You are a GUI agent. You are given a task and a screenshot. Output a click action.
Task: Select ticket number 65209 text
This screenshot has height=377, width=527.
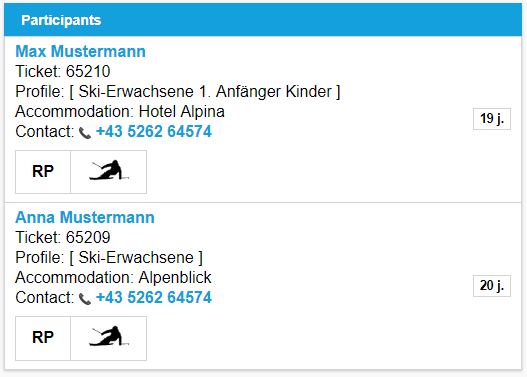click(x=88, y=237)
